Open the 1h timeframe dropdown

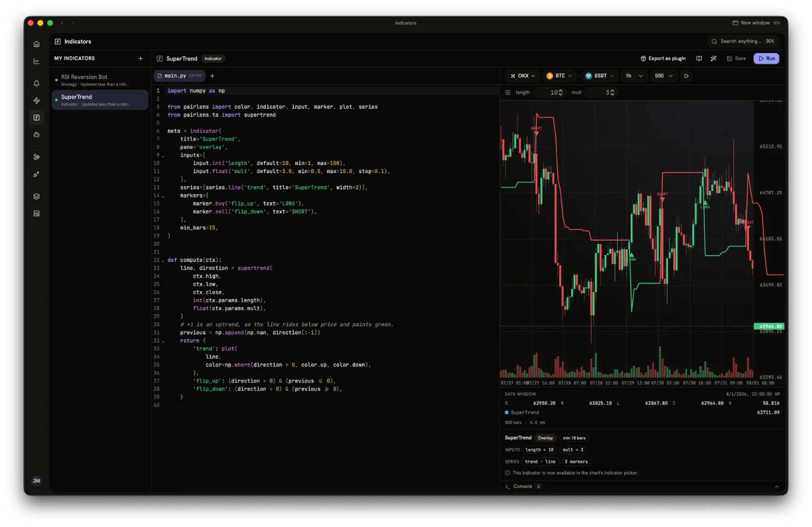(x=634, y=76)
